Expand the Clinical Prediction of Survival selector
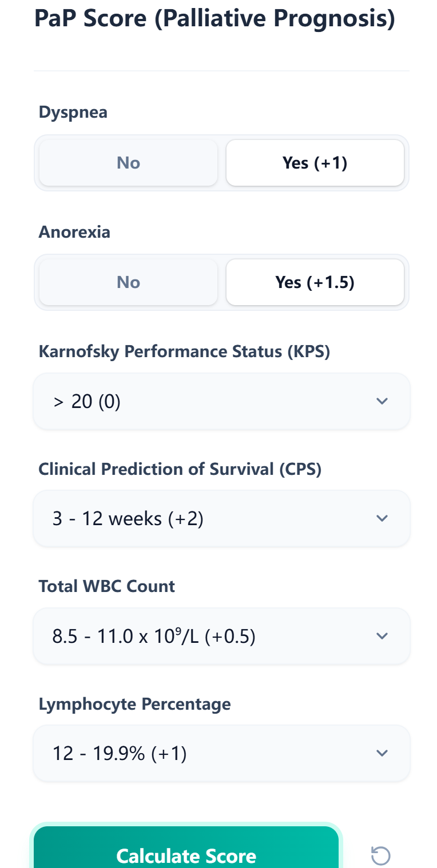The width and height of the screenshot is (437, 868). point(221,518)
